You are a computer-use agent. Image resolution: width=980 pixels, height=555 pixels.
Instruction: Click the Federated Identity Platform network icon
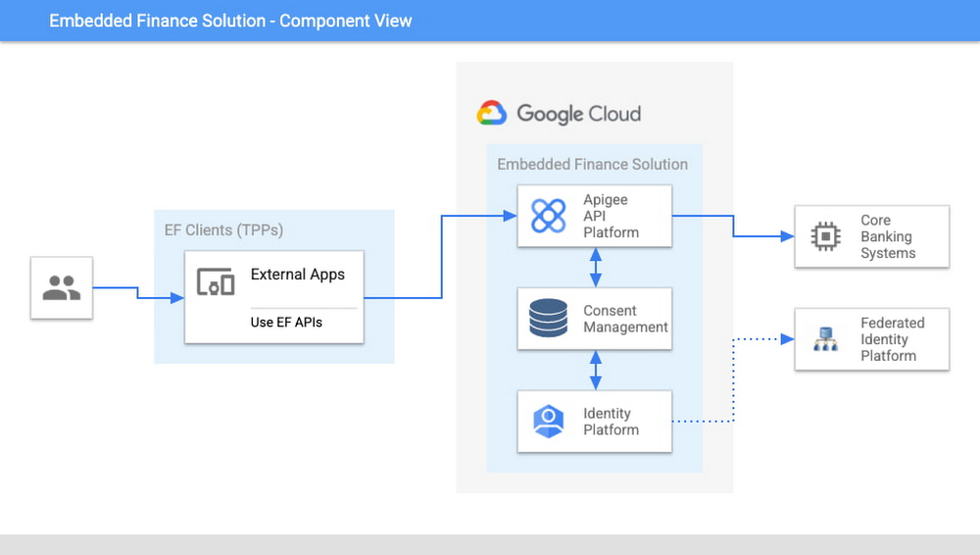click(x=826, y=339)
